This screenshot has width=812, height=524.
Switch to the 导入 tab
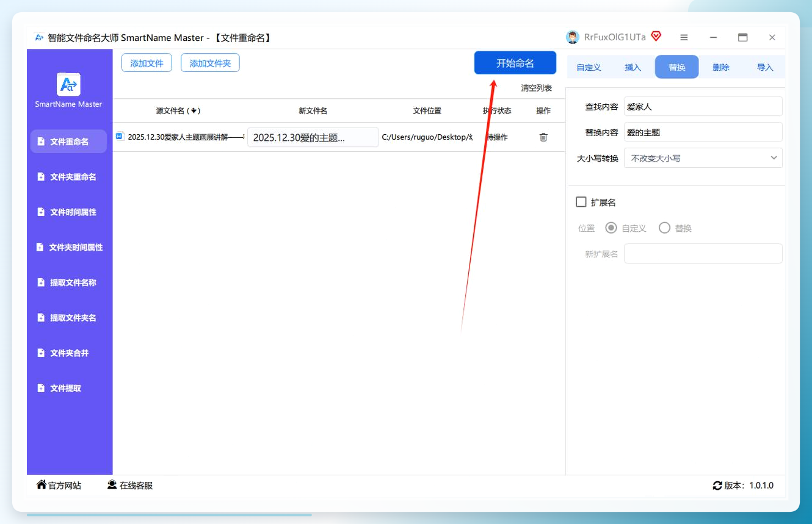[x=765, y=67]
